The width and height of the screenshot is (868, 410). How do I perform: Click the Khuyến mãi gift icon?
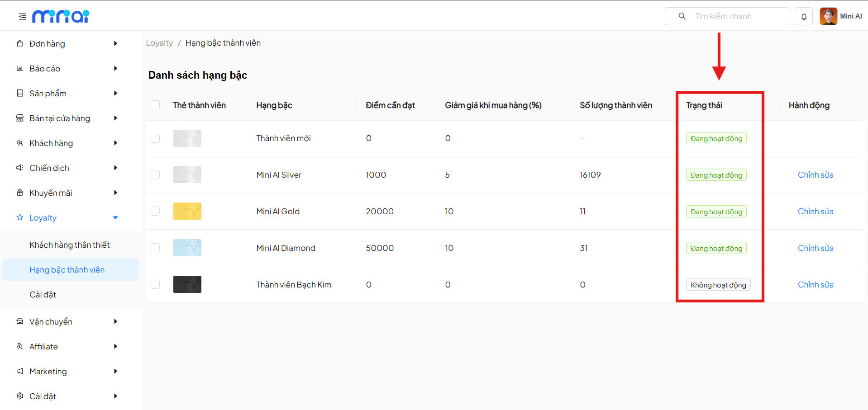pos(19,193)
